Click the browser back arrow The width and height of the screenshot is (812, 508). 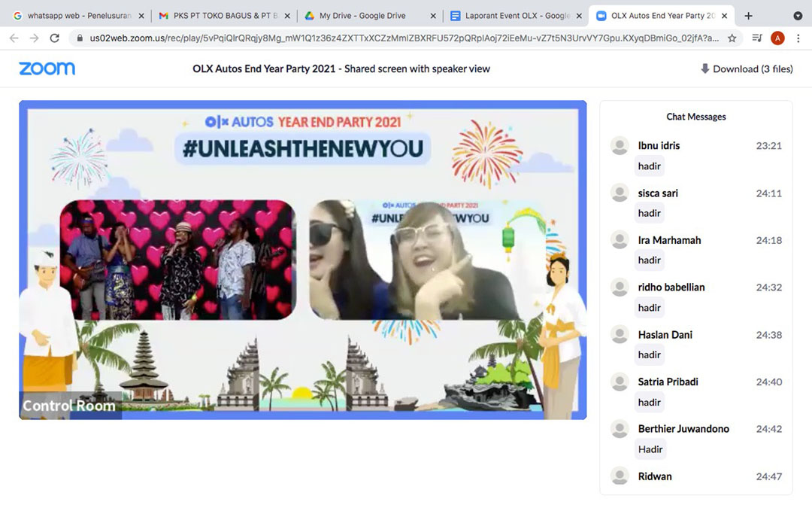pyautogui.click(x=14, y=38)
